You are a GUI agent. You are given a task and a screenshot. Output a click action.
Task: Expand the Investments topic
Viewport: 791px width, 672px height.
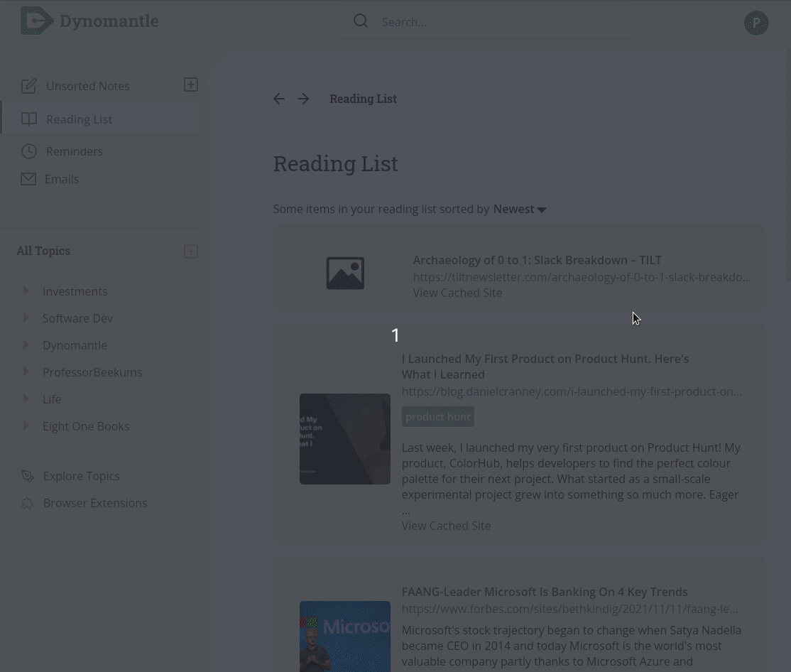26,291
